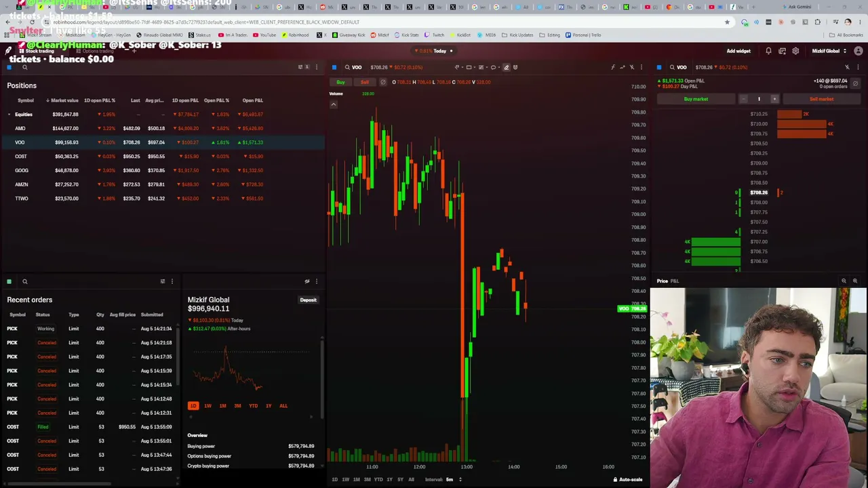This screenshot has height=488, width=868.
Task: Open the Mizkif Global account switcher
Action: tap(829, 51)
